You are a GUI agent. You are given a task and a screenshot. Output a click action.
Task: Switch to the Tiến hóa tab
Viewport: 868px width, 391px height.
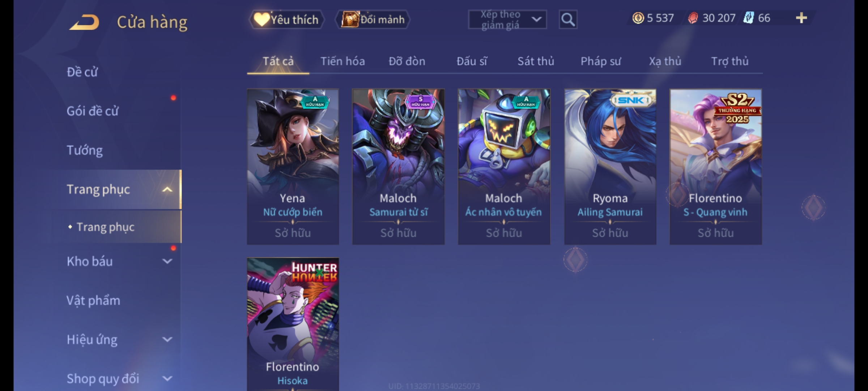pos(342,61)
